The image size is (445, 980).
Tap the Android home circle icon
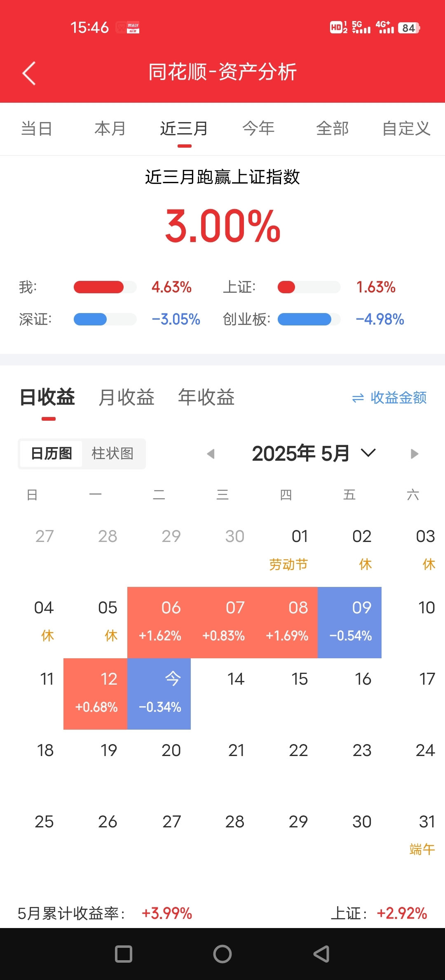click(x=222, y=954)
